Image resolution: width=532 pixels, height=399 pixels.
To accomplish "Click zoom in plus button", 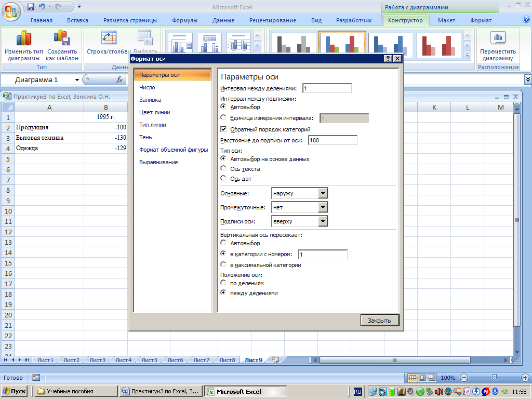I will (x=525, y=378).
